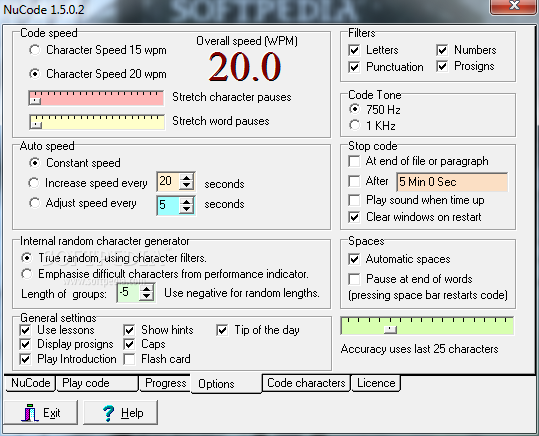
Task: Open the Progress tab
Action: point(165,383)
